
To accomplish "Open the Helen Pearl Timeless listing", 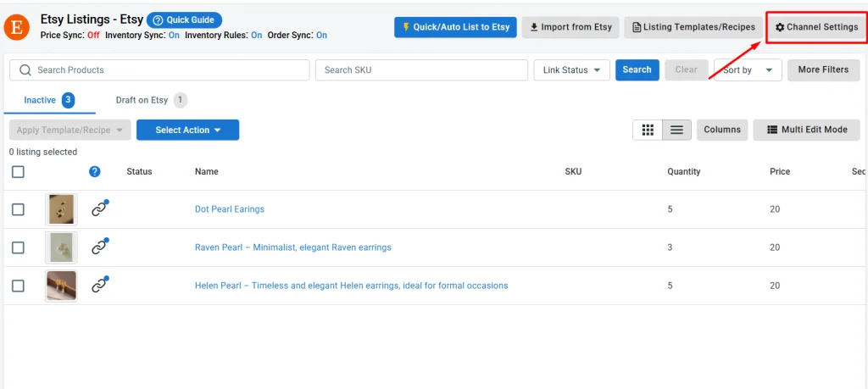I will [352, 286].
